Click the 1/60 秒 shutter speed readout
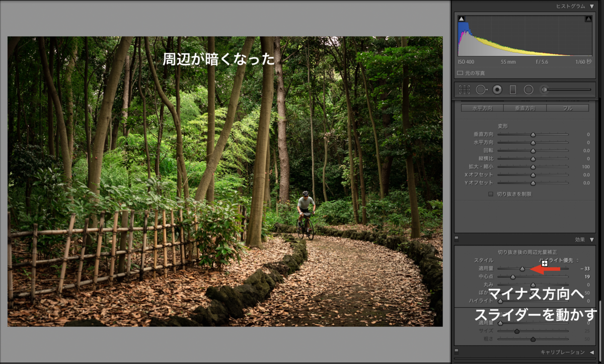The height and width of the screenshot is (364, 604). pos(584,62)
